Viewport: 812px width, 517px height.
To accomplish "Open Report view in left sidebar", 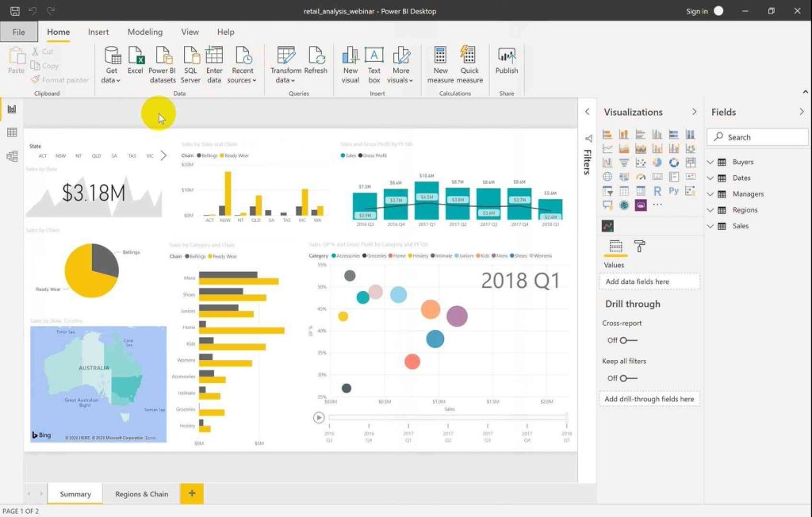I will 12,109.
